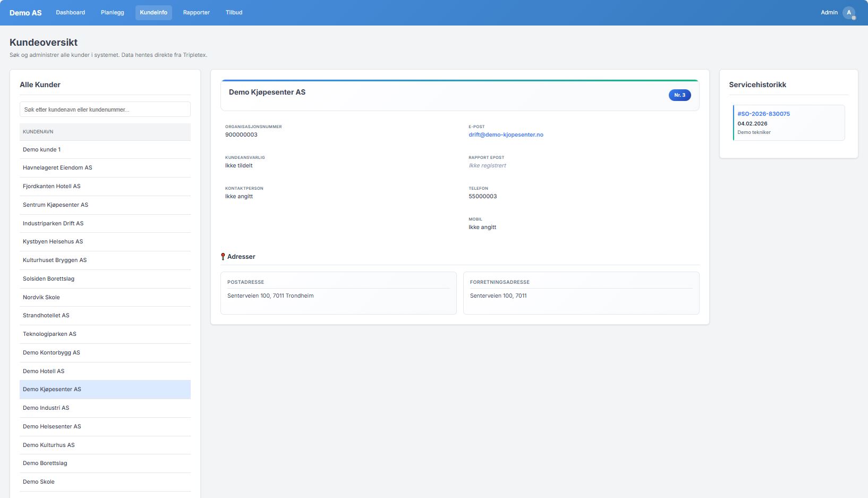868x498 pixels.
Task: Click the Nr. 3 customer badge
Action: pyautogui.click(x=679, y=95)
